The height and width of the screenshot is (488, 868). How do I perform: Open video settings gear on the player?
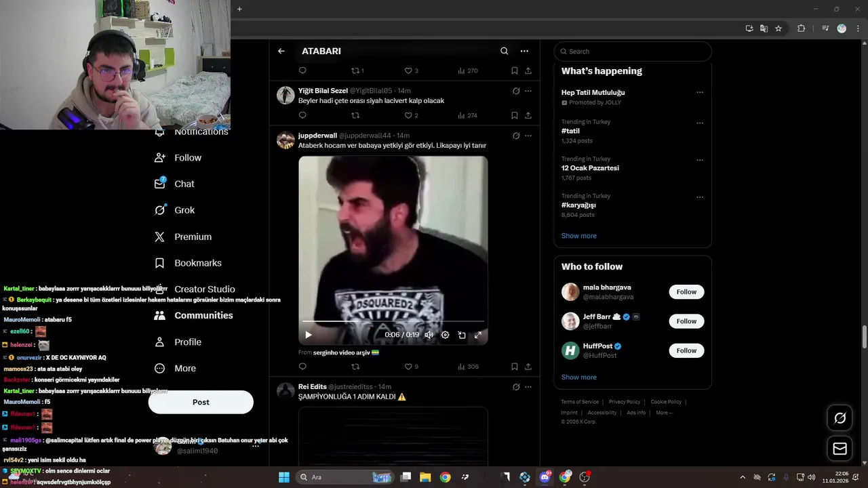(x=445, y=335)
